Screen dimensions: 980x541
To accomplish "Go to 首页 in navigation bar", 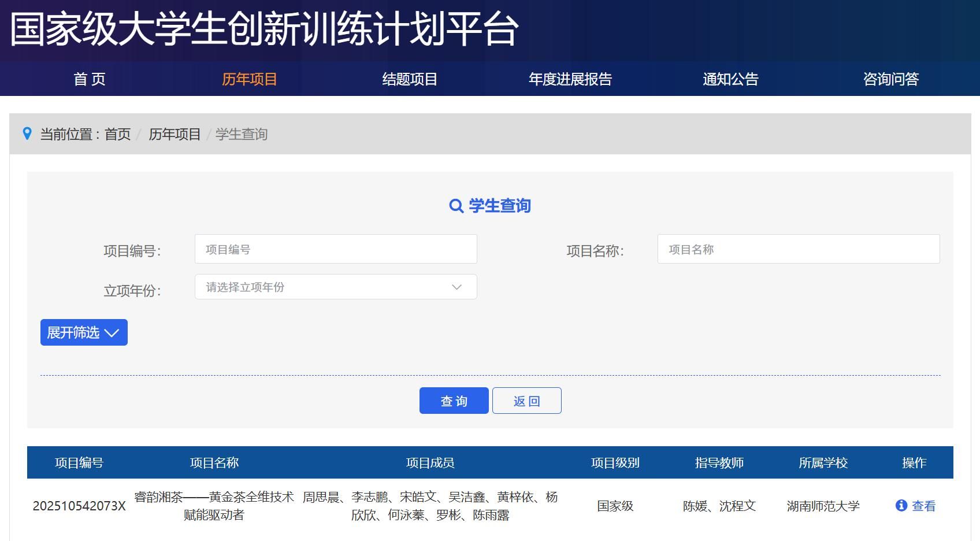I will 90,79.
